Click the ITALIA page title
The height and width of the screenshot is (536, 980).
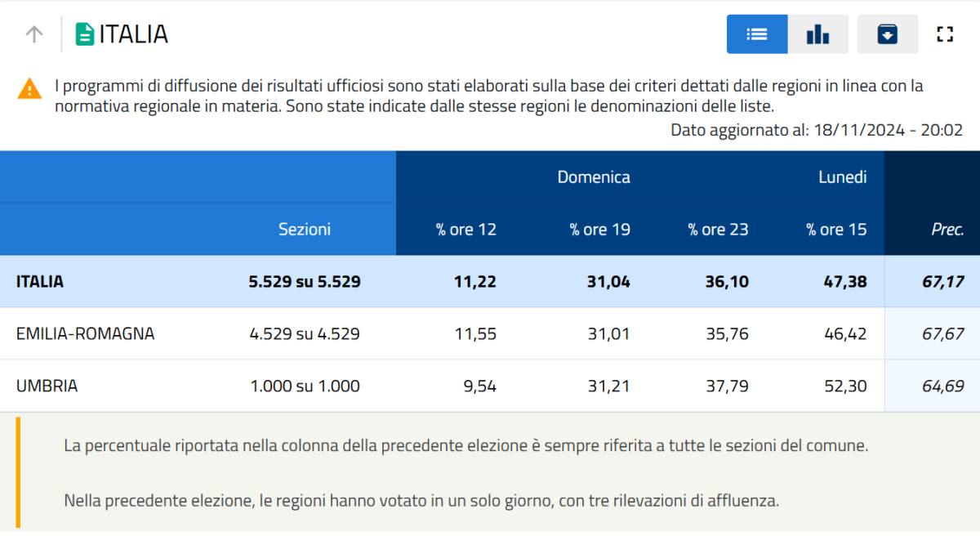[x=134, y=34]
